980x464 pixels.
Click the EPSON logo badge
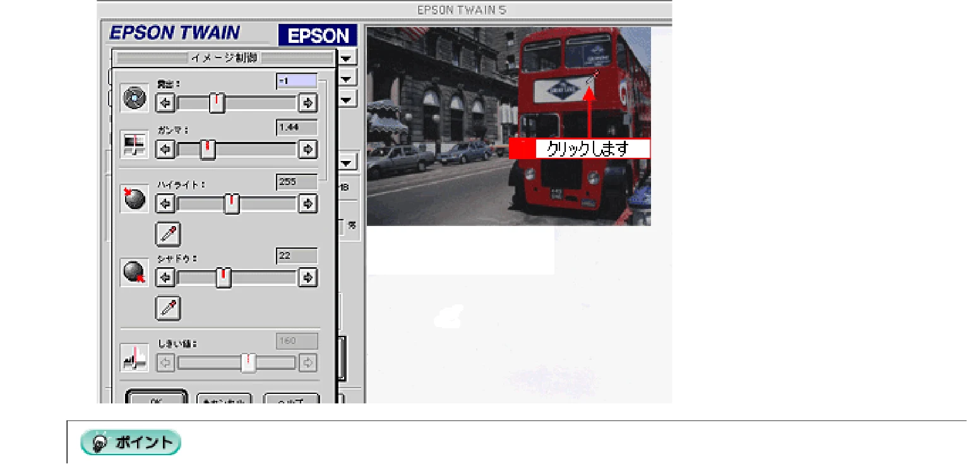click(318, 36)
